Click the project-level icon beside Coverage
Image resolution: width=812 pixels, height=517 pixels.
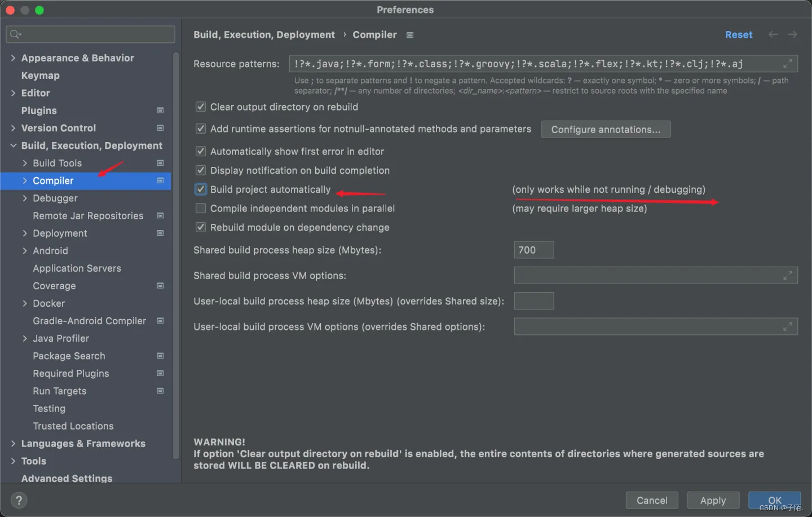tap(160, 286)
